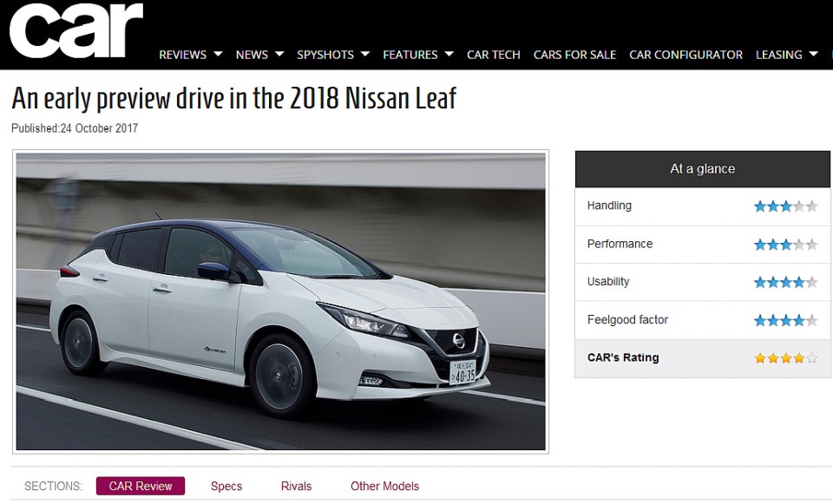The width and height of the screenshot is (833, 504).
Task: Click the published date 24 October 2017
Action: click(99, 128)
